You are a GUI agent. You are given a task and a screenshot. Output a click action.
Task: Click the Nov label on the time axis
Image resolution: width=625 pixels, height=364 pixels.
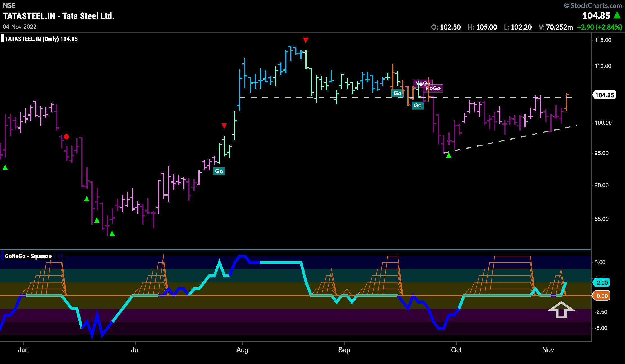[548, 350]
